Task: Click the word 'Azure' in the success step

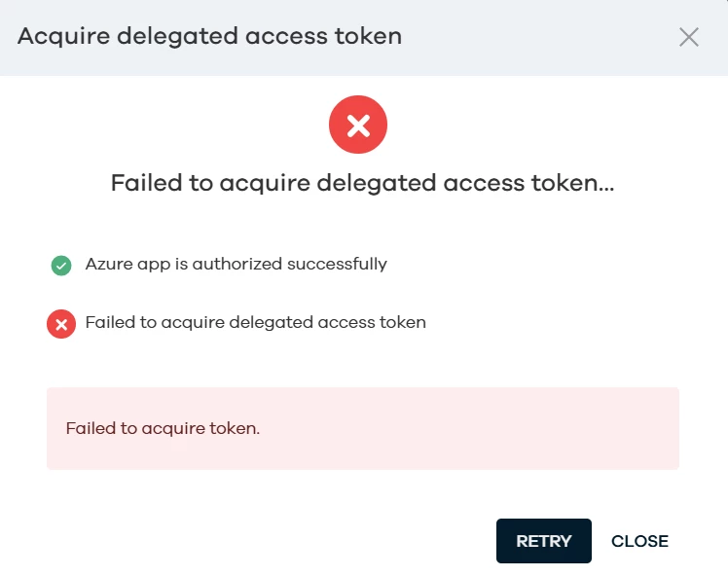Action: 104,264
